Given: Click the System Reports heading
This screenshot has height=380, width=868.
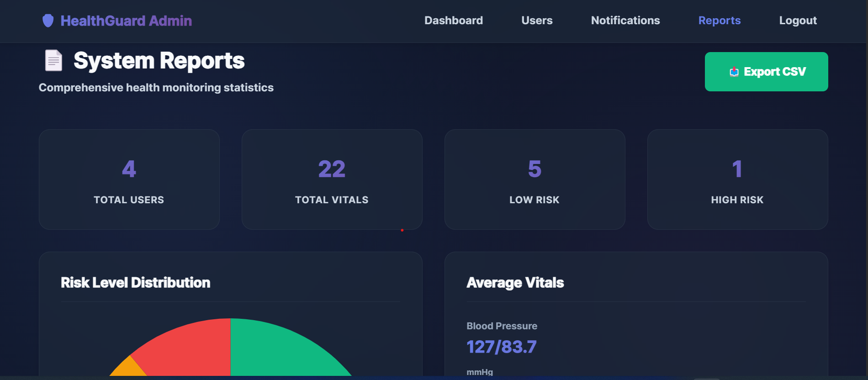Looking at the screenshot, I should [x=159, y=61].
